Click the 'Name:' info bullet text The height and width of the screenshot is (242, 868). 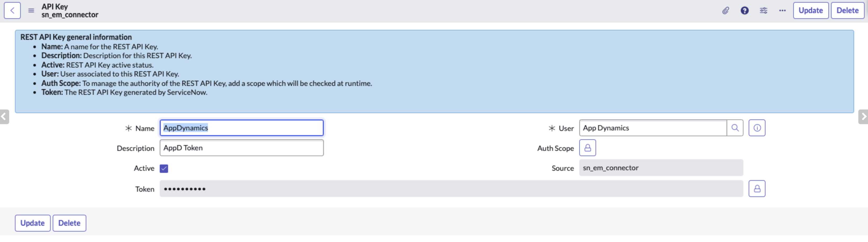[100, 46]
